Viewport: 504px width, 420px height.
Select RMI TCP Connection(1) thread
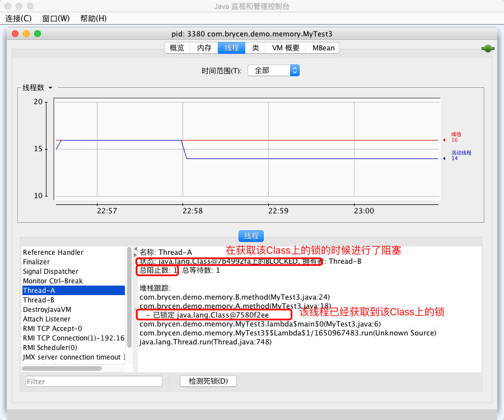pyautogui.click(x=73, y=338)
